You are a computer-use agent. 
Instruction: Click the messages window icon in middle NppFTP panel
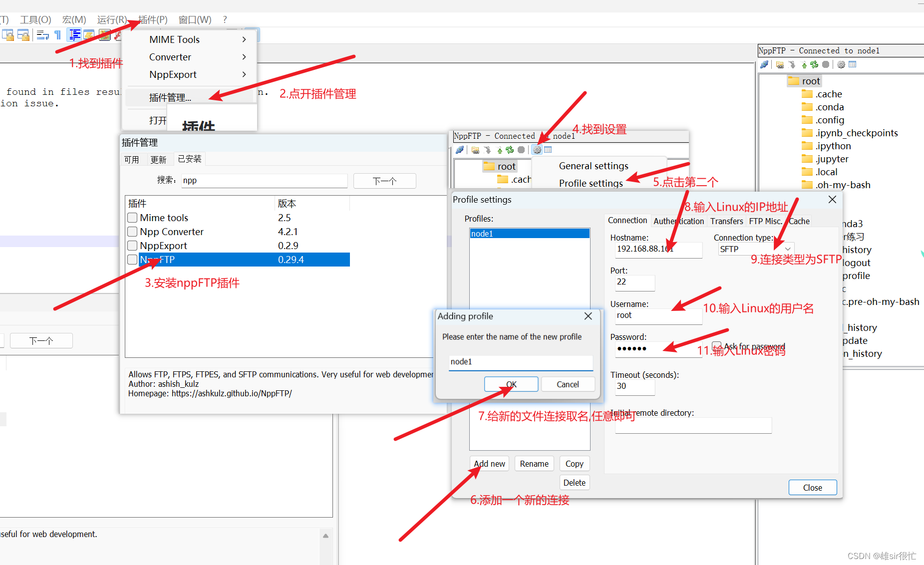pyautogui.click(x=548, y=150)
